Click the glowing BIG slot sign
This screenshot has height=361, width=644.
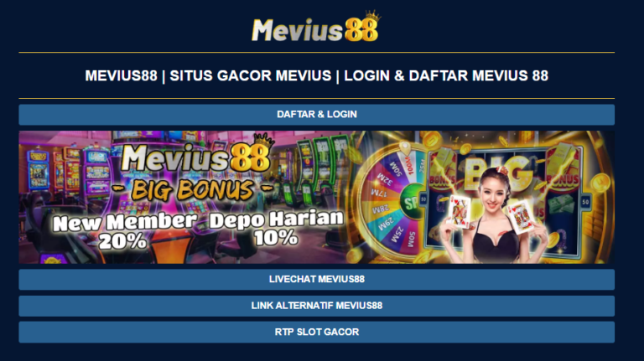497,173
